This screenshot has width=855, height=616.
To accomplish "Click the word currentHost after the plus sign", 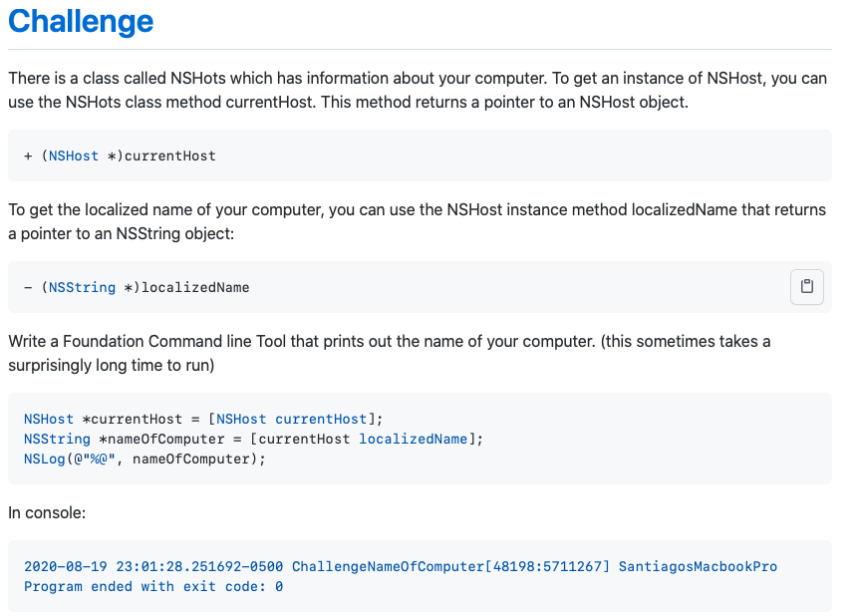I will 170,156.
